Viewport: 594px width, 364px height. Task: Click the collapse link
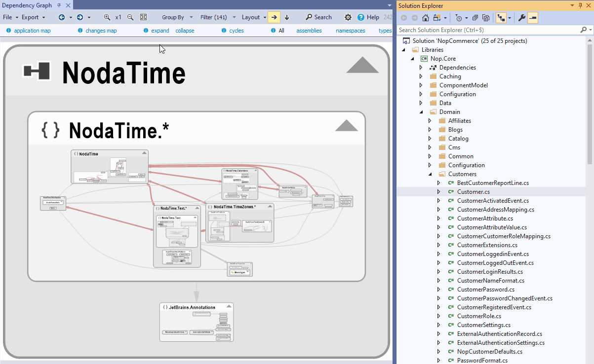(x=185, y=31)
